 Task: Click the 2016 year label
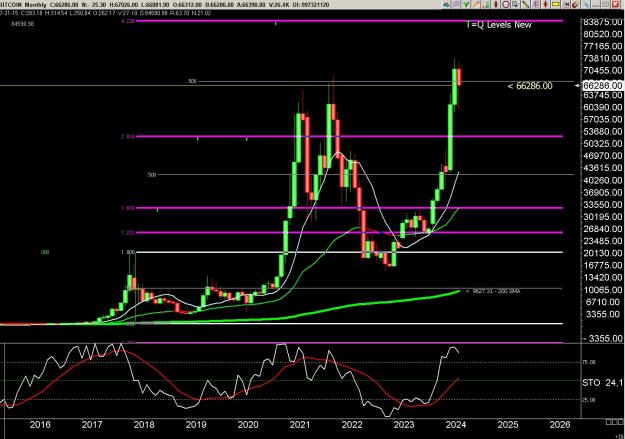[x=40, y=425]
